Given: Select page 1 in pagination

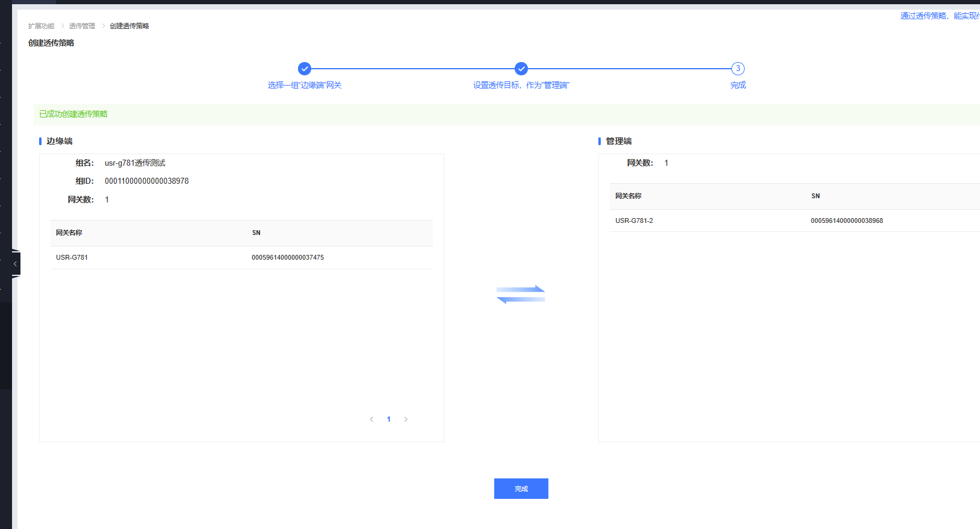Looking at the screenshot, I should [389, 419].
